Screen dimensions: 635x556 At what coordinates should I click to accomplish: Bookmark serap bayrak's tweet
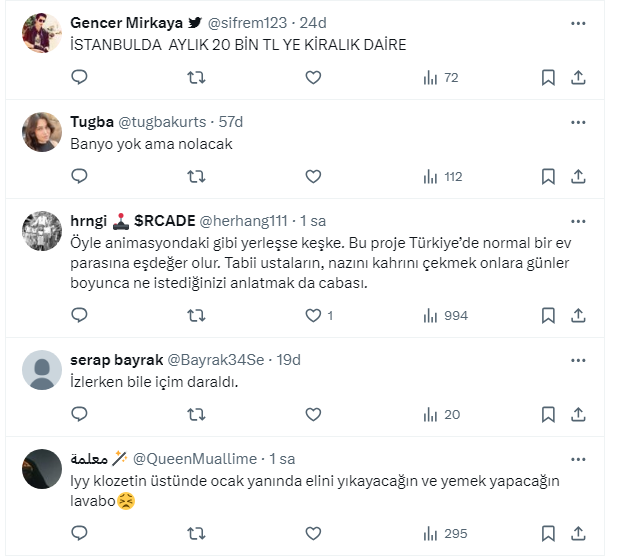click(x=548, y=414)
